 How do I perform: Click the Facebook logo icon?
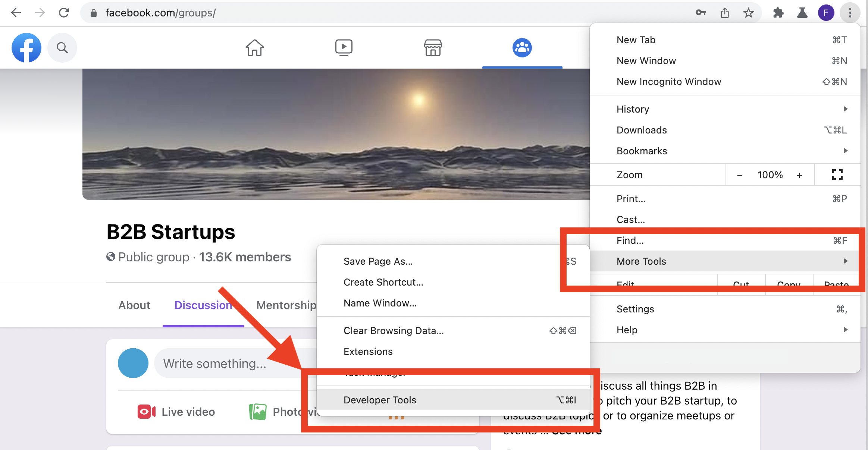click(27, 48)
